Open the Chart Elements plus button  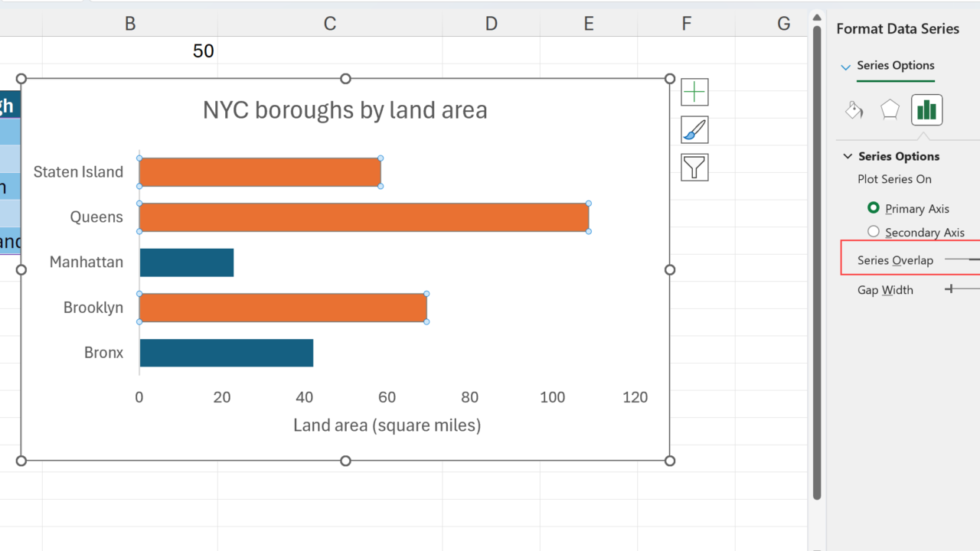(694, 92)
